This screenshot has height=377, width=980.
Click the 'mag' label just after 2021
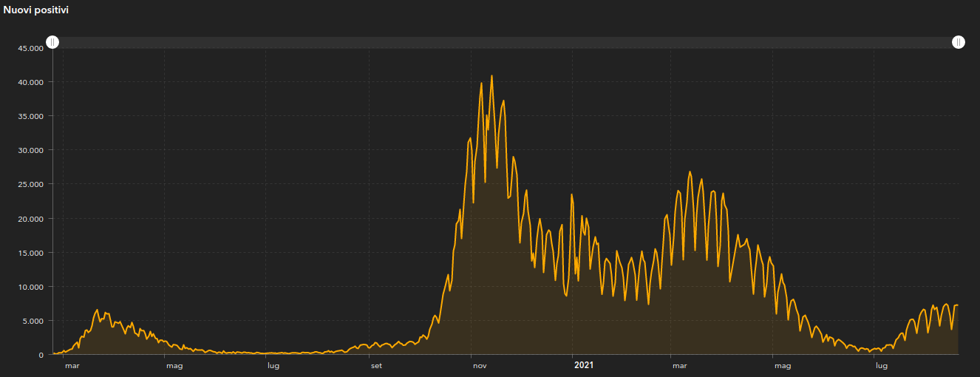point(783,365)
